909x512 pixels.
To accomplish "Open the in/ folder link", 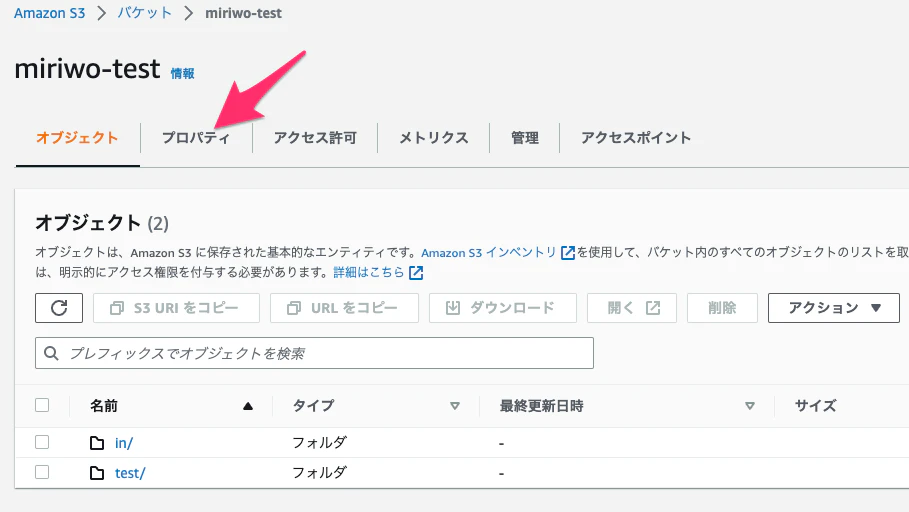I will pyautogui.click(x=123, y=444).
